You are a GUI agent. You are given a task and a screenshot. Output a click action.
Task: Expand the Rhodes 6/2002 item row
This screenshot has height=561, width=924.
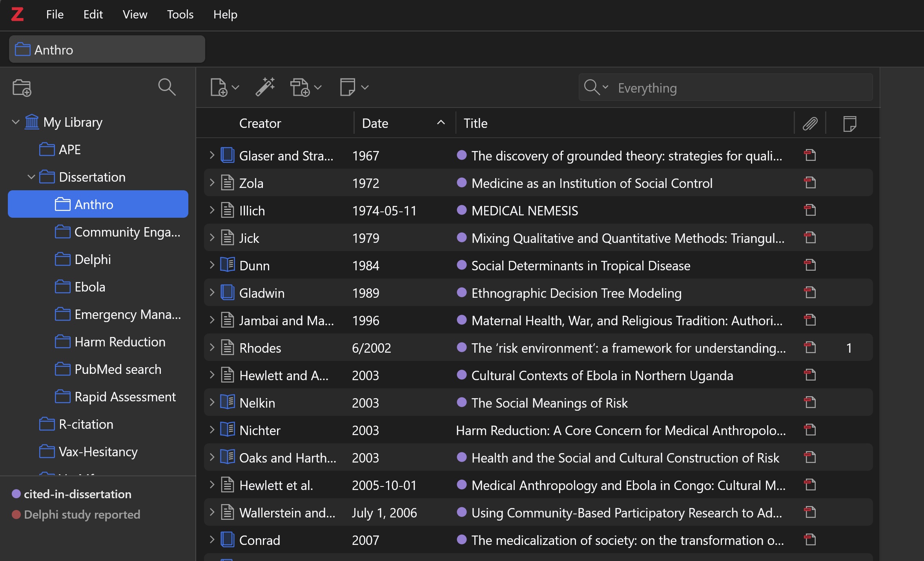212,348
